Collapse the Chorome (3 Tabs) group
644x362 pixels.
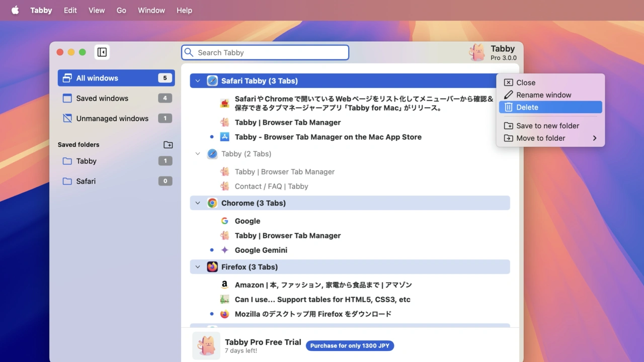click(x=198, y=203)
